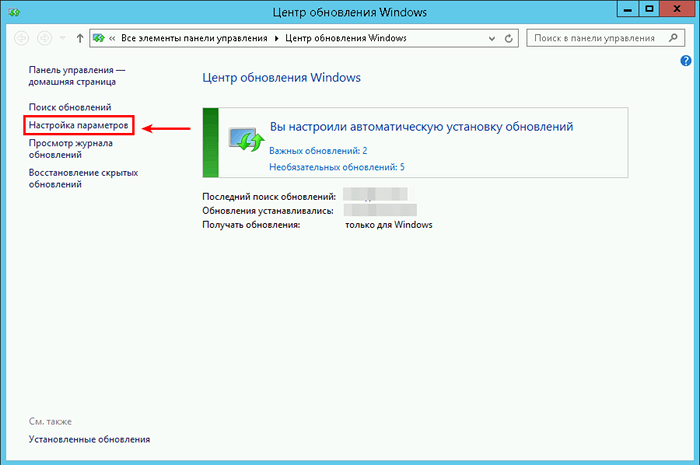700x465 pixels.
Task: Minimize the Windows Update window
Action: click(x=628, y=9)
